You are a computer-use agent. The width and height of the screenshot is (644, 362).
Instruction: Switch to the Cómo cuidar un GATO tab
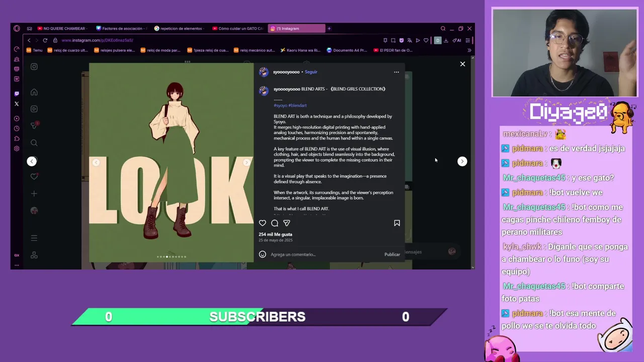pos(237,29)
